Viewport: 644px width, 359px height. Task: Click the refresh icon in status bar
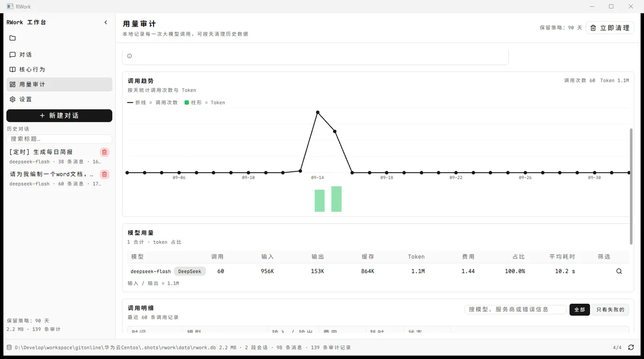click(x=631, y=347)
